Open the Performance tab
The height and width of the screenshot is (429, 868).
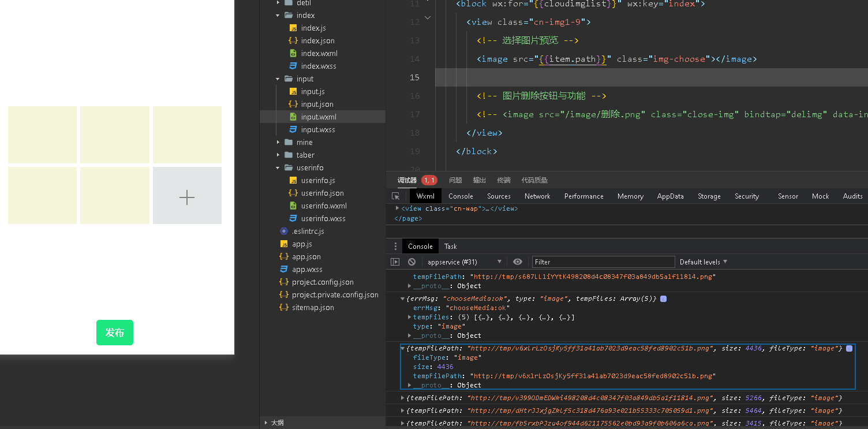pyautogui.click(x=584, y=196)
